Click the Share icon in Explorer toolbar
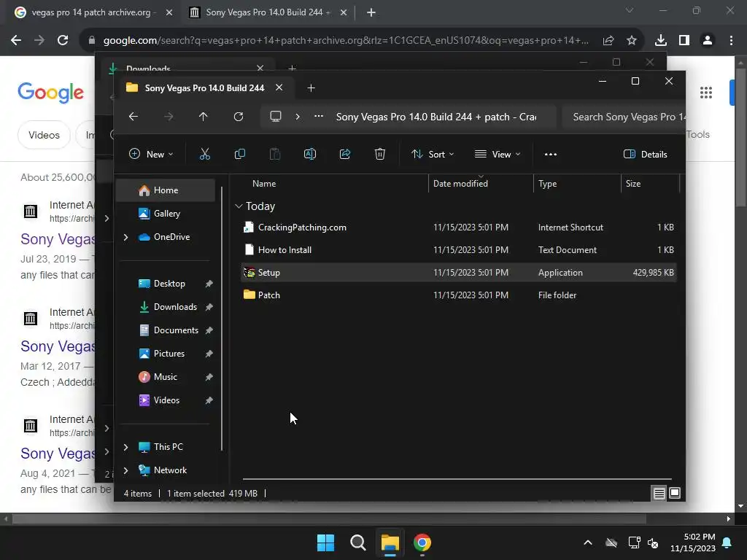This screenshot has width=747, height=560. [345, 154]
